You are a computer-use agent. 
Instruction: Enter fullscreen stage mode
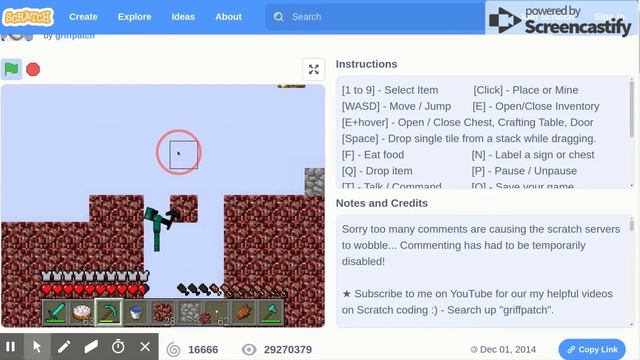click(x=313, y=69)
